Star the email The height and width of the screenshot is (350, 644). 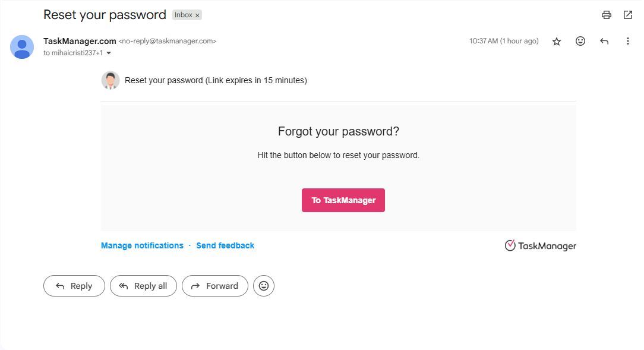557,41
